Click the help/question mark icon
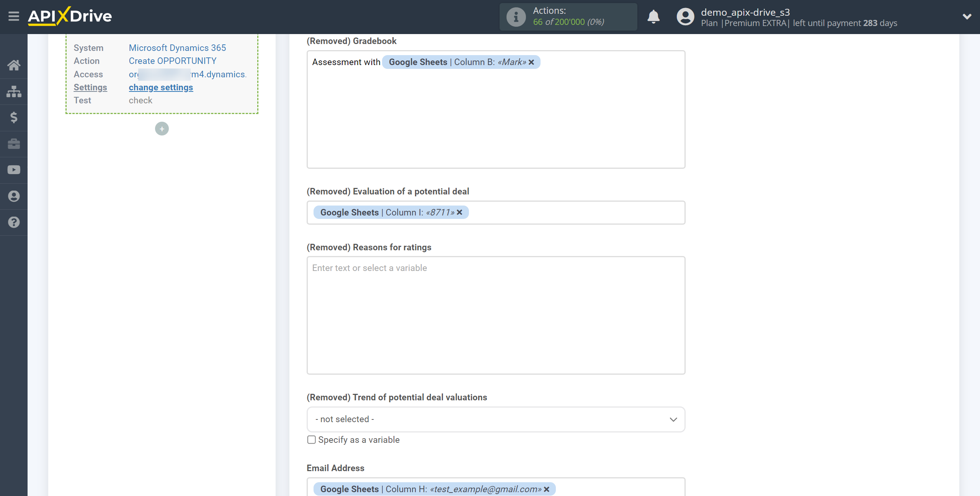This screenshot has width=980, height=496. [14, 222]
